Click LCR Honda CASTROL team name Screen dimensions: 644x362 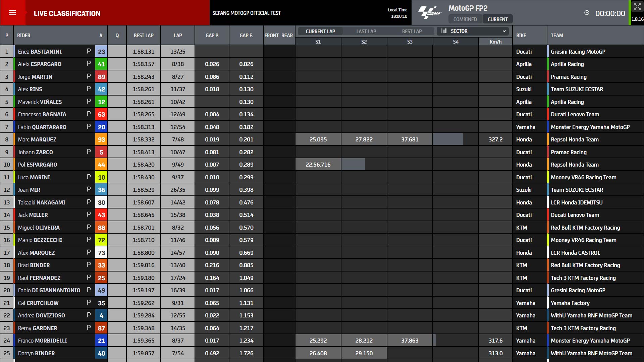coord(575,253)
